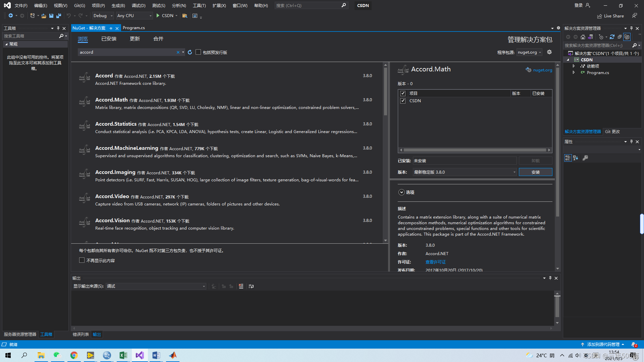644x362 pixels.
Task: Open Live Share
Action: (x=610, y=16)
